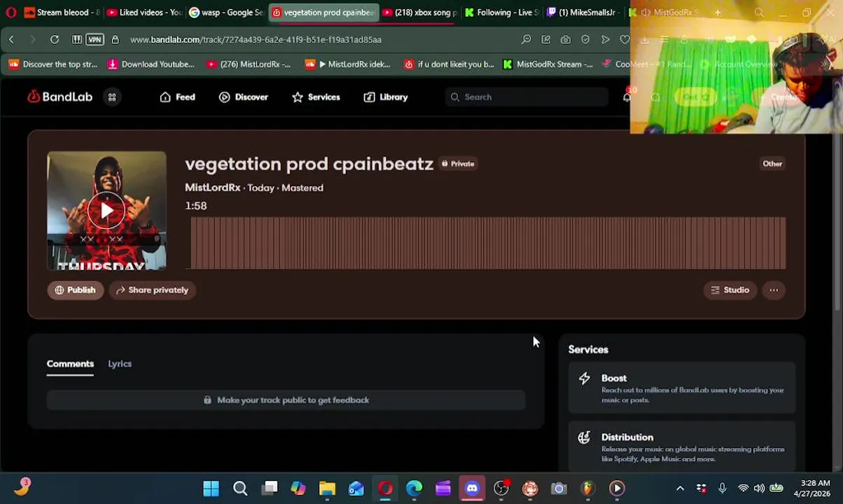
Task: Open the Services menu
Action: click(x=316, y=97)
